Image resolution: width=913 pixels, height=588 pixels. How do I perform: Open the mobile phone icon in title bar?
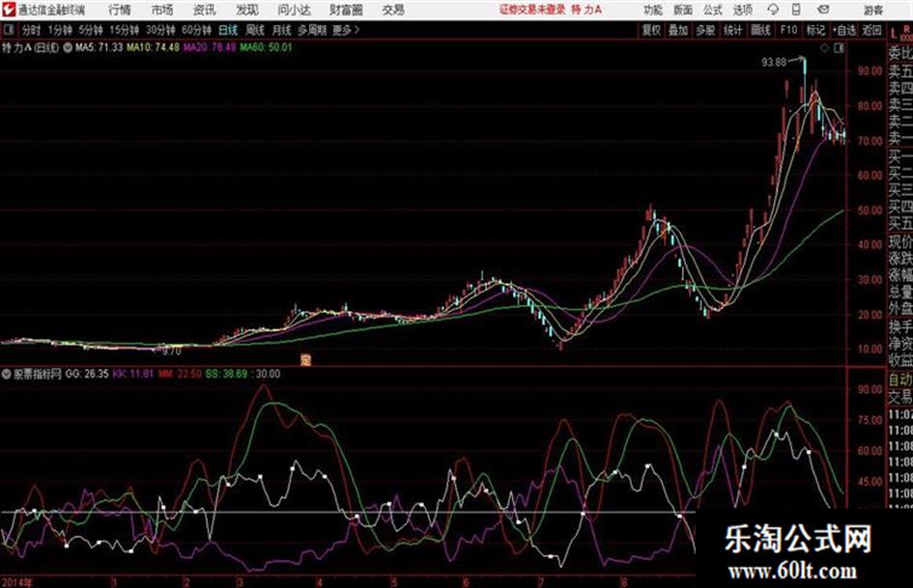point(796,10)
